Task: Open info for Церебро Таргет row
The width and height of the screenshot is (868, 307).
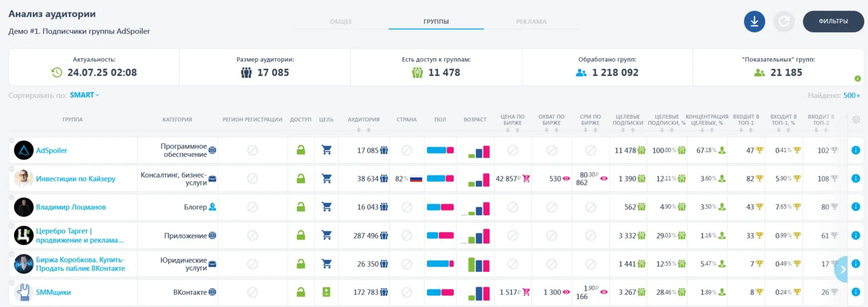Action: click(x=856, y=235)
